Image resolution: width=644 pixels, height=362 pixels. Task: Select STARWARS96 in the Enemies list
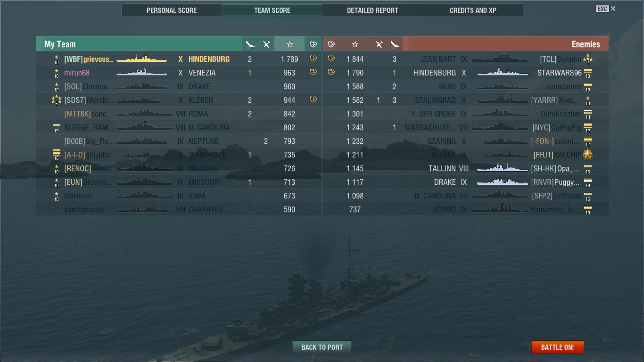[x=560, y=73]
